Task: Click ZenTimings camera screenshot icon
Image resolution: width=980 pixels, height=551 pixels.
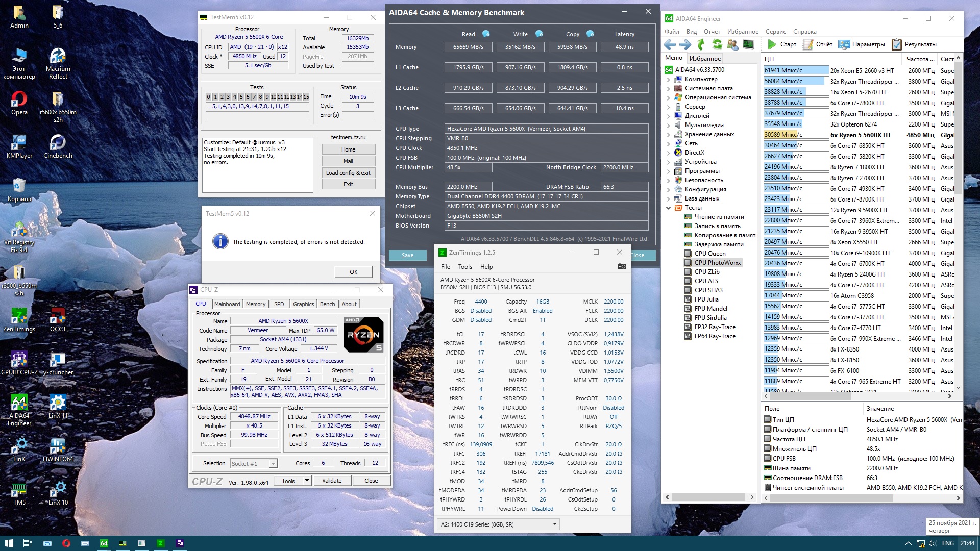Action: 622,266
